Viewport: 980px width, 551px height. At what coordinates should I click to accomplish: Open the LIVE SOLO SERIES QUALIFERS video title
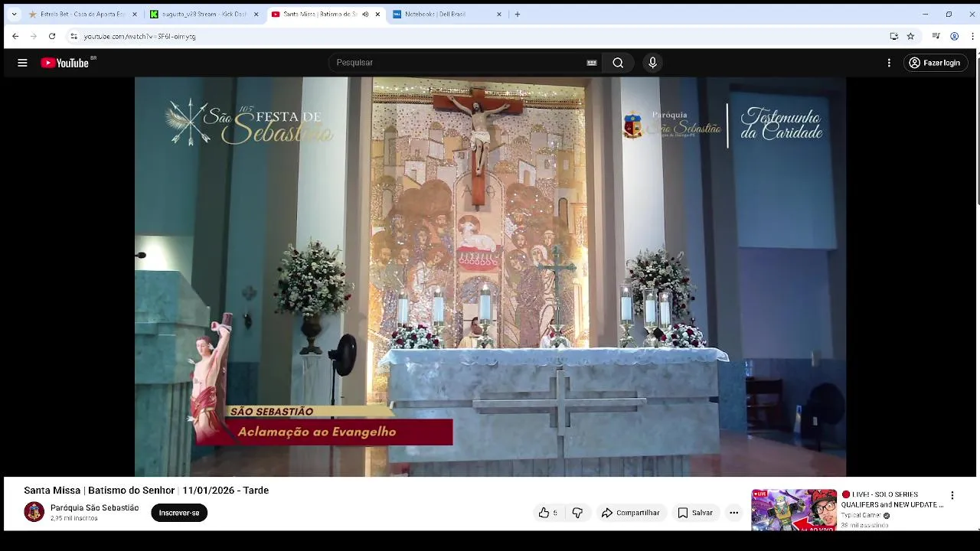(x=893, y=500)
